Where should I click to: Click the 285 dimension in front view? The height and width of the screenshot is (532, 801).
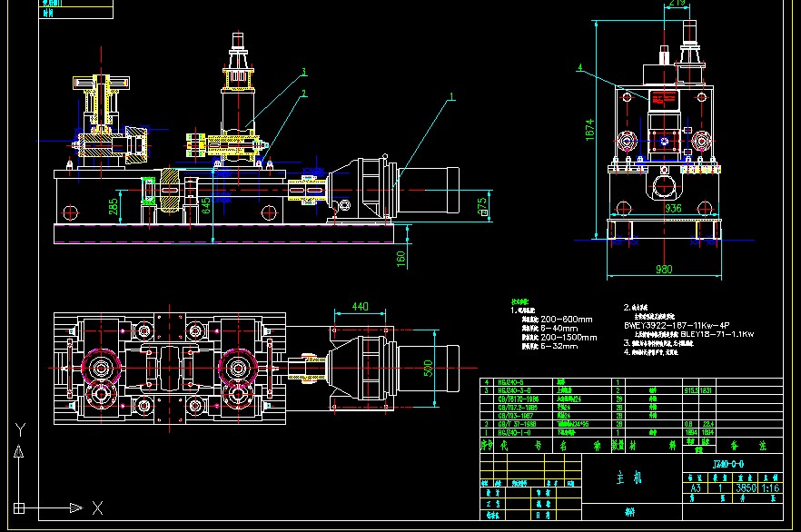tap(113, 209)
